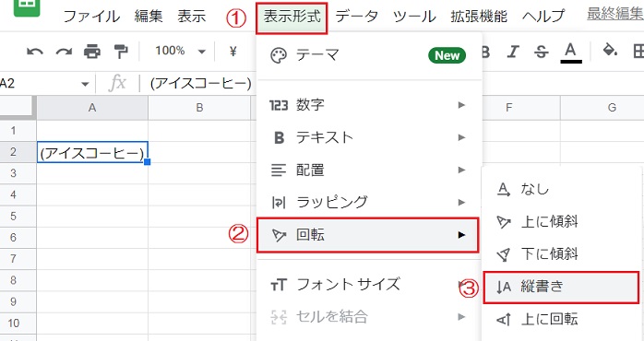The width and height of the screenshot is (644, 341).
Task: Click the fx function icon
Action: [x=117, y=84]
